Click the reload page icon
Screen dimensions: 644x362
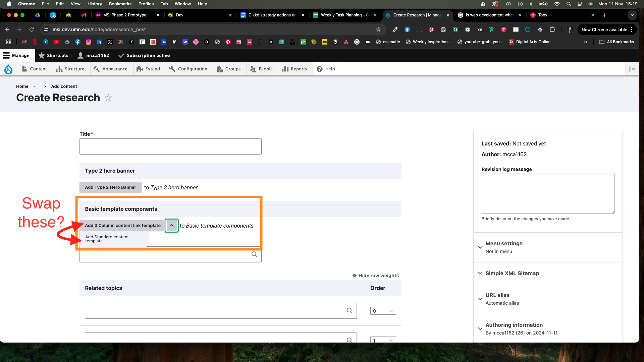[32, 29]
